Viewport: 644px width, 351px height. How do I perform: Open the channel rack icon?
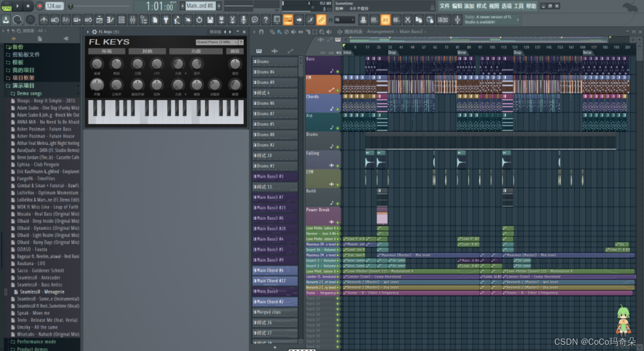121,20
